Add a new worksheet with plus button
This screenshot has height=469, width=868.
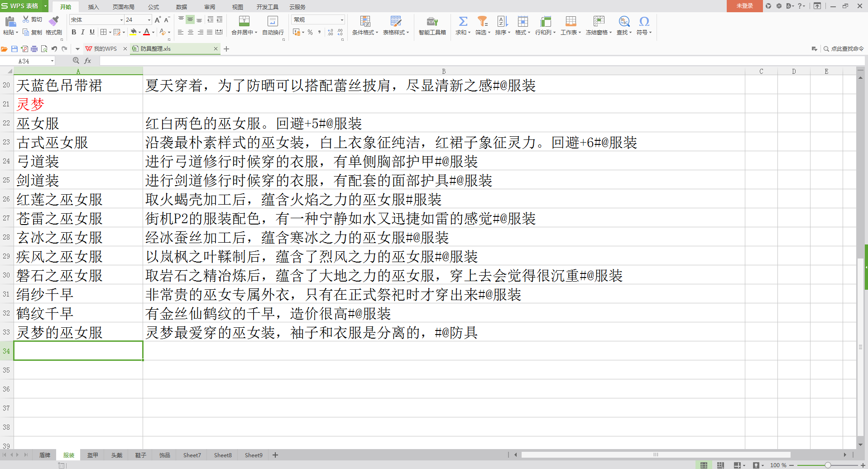275,455
